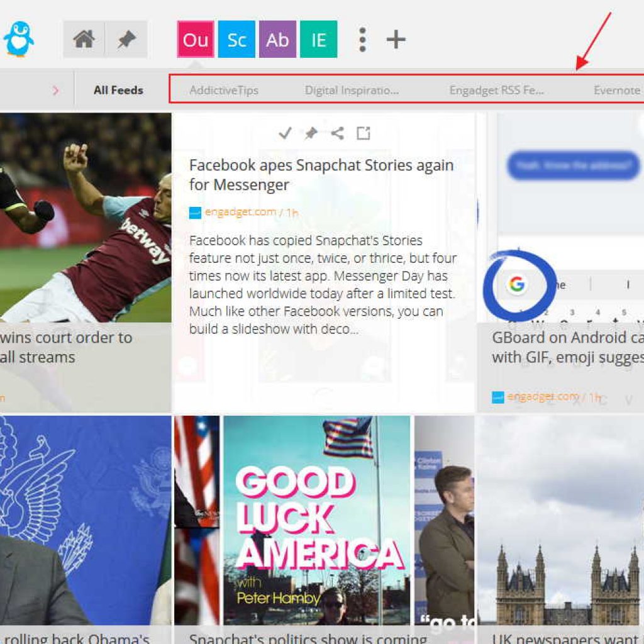Mark the Facebook article as read
644x644 pixels.
pyautogui.click(x=285, y=133)
